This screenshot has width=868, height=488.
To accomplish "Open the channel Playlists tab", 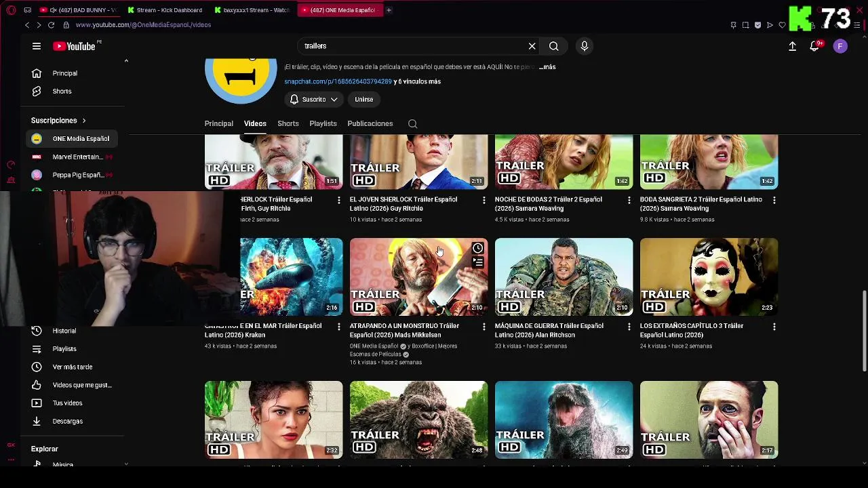I will (x=323, y=124).
